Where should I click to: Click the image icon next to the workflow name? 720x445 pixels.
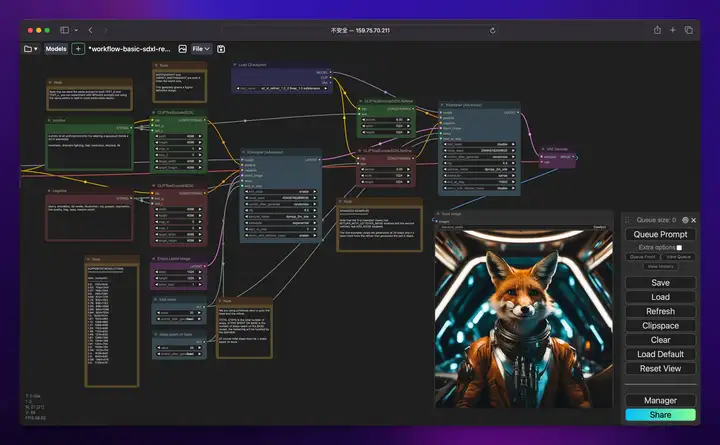click(x=182, y=49)
